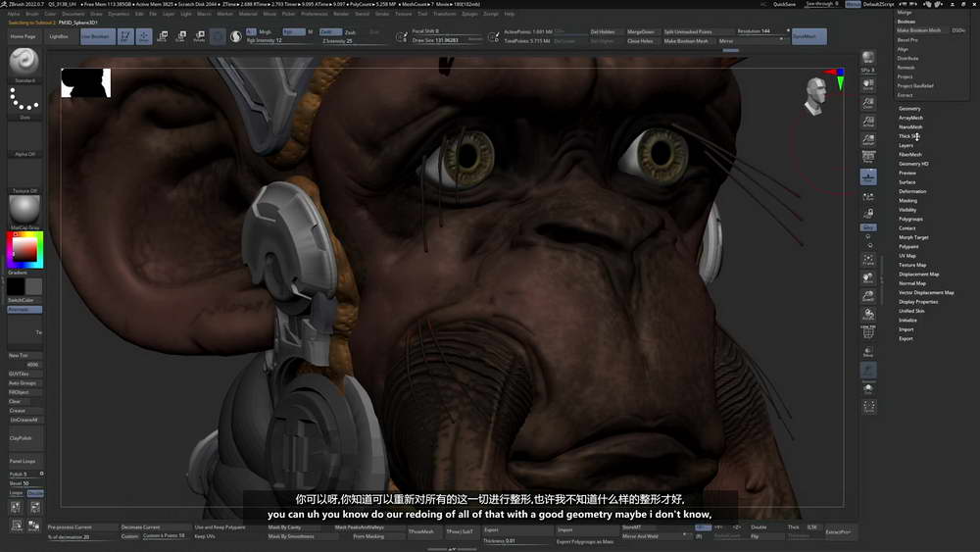The height and width of the screenshot is (552, 980).
Task: Open the MatCap Gray material sphere
Action: (24, 209)
